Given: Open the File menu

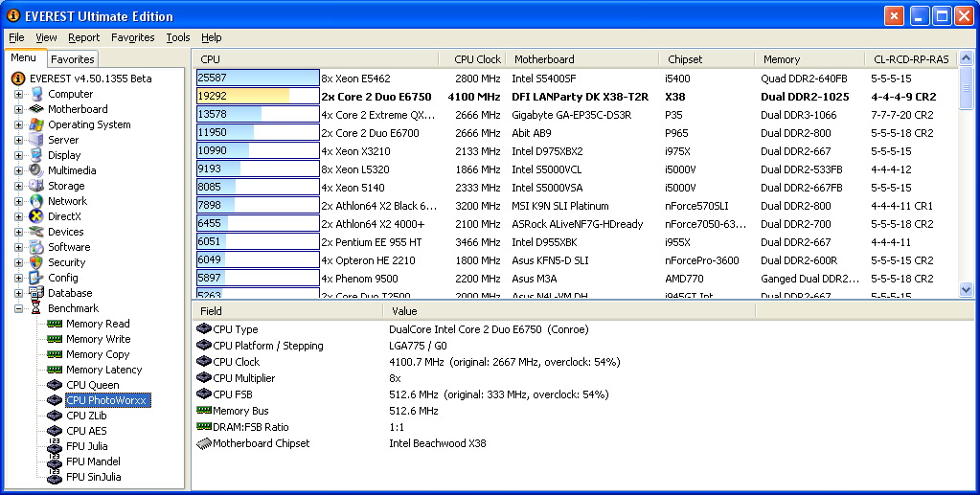Looking at the screenshot, I should tap(17, 37).
